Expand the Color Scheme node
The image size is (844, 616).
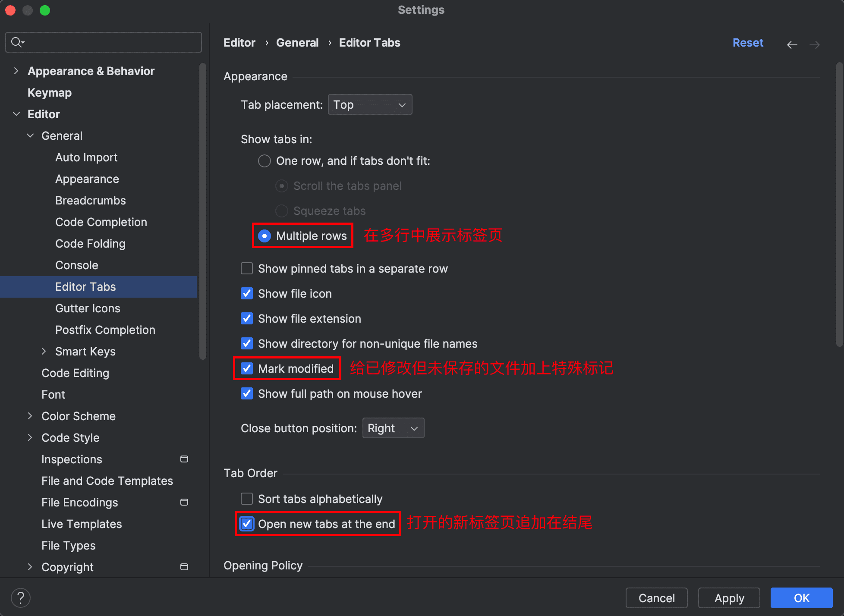pos(30,416)
